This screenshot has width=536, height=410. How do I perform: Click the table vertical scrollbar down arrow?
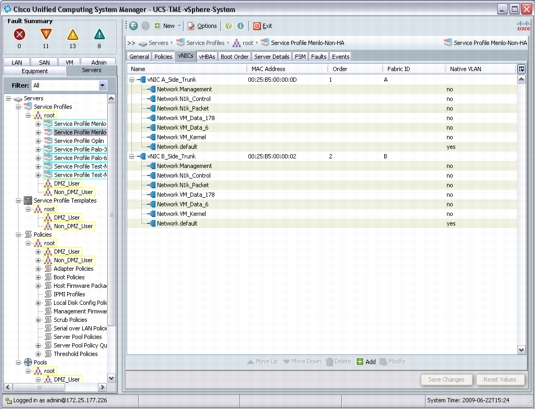coord(521,349)
